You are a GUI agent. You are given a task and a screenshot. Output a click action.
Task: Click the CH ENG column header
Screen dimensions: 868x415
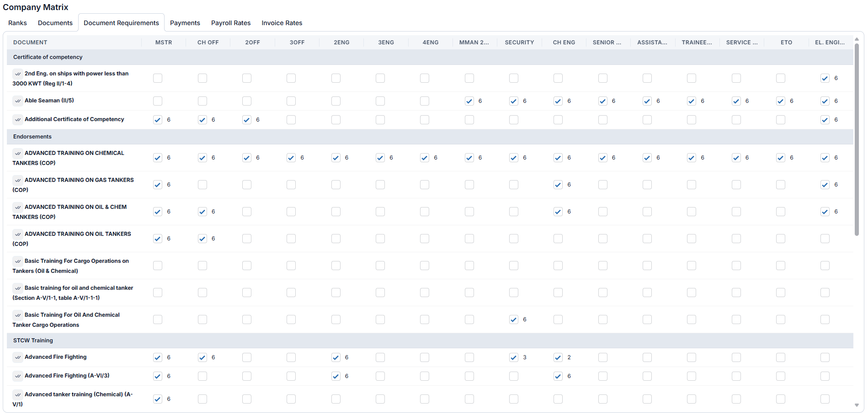tap(564, 43)
